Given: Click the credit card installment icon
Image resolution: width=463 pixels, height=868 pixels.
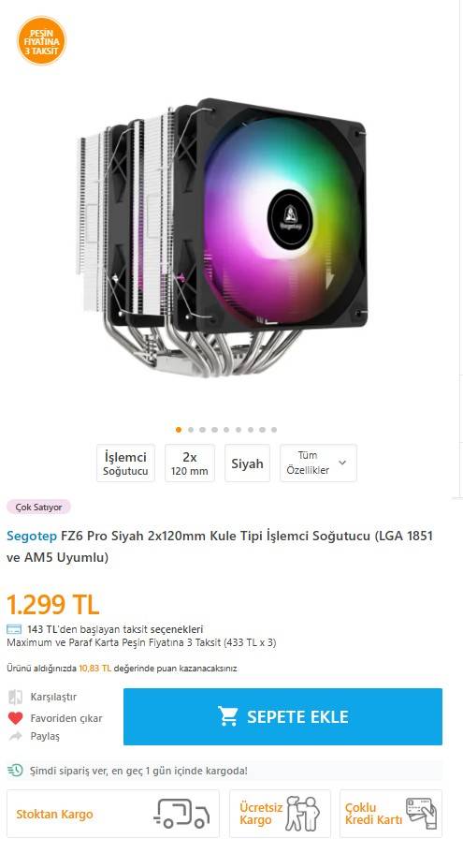Looking at the screenshot, I should 14,629.
